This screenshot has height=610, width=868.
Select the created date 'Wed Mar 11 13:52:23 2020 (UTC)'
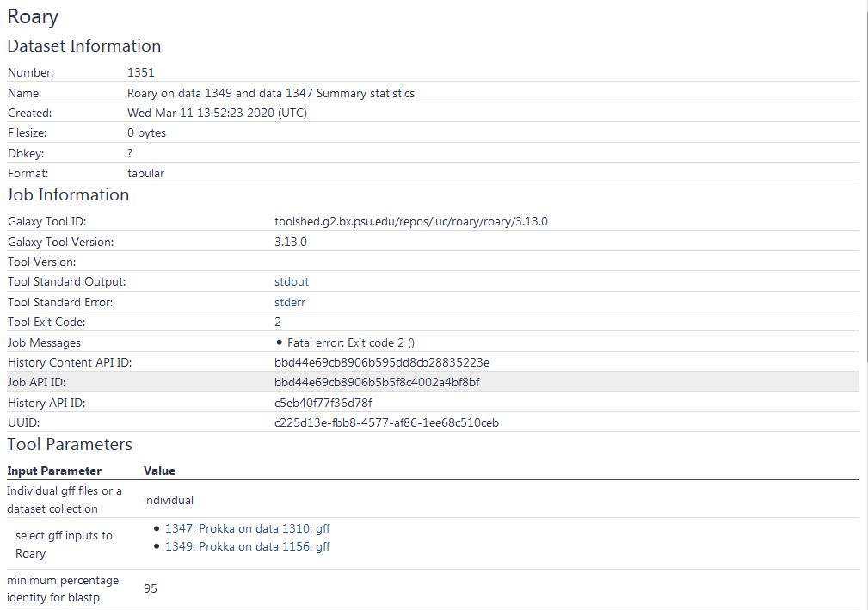click(x=217, y=113)
